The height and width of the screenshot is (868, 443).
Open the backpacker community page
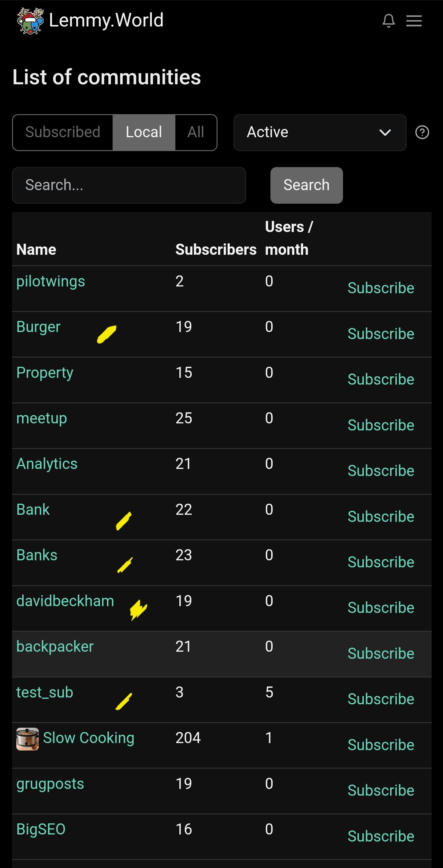[55, 646]
